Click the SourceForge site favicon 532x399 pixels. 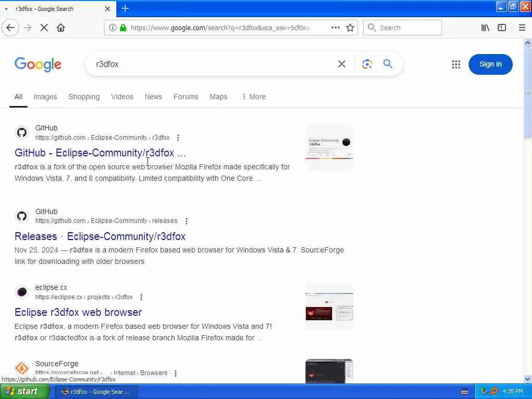pos(22,368)
